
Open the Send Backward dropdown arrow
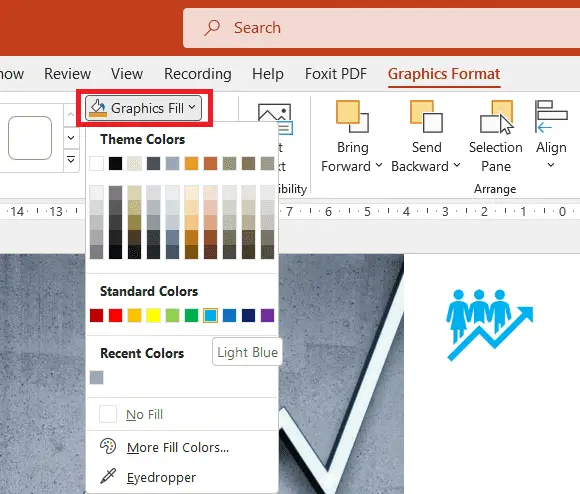point(457,165)
